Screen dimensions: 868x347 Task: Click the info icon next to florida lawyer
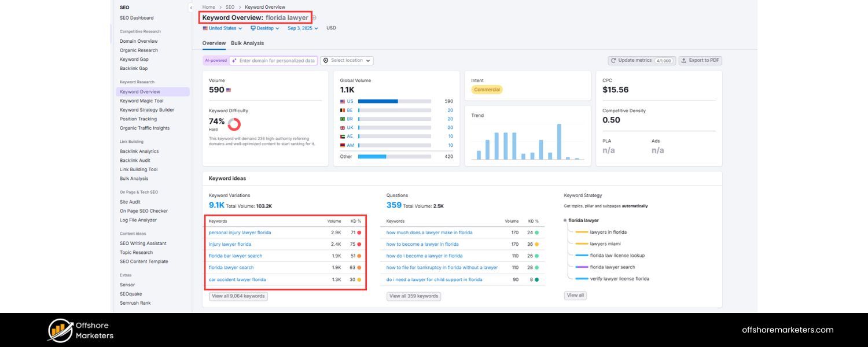click(x=313, y=18)
